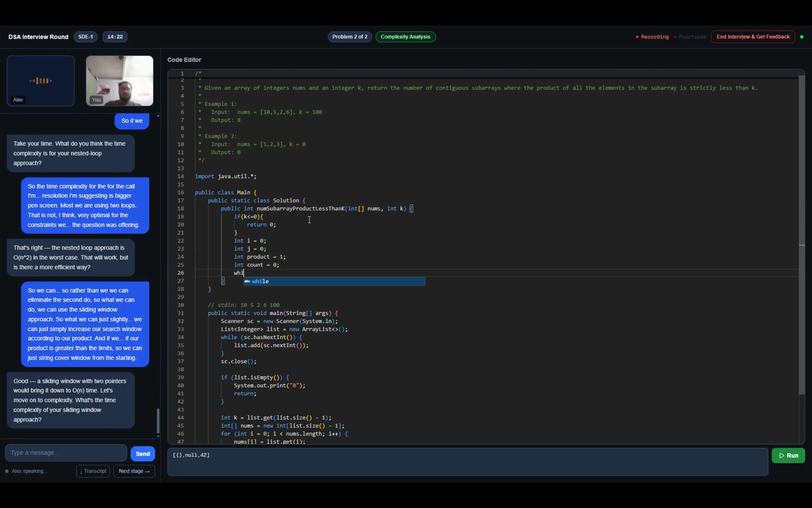Accept the 'while' autocomplete suggestion
812x508 pixels.
coord(334,281)
